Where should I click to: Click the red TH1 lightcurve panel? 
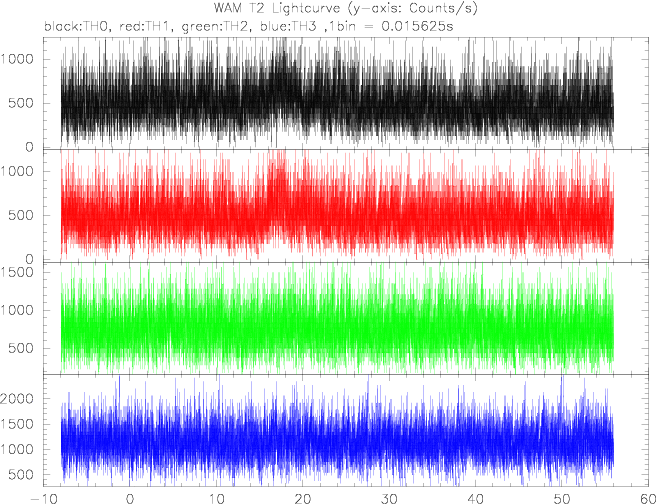(x=344, y=206)
